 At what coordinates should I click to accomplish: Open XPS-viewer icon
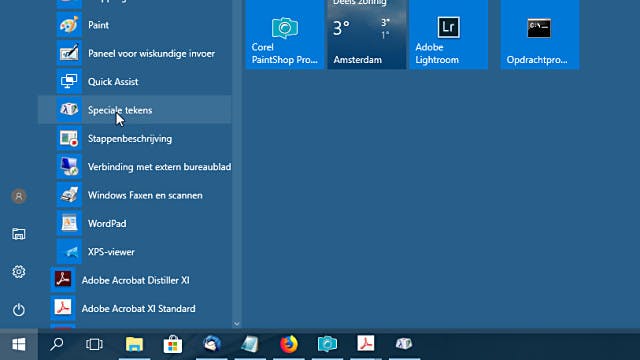pyautogui.click(x=69, y=251)
